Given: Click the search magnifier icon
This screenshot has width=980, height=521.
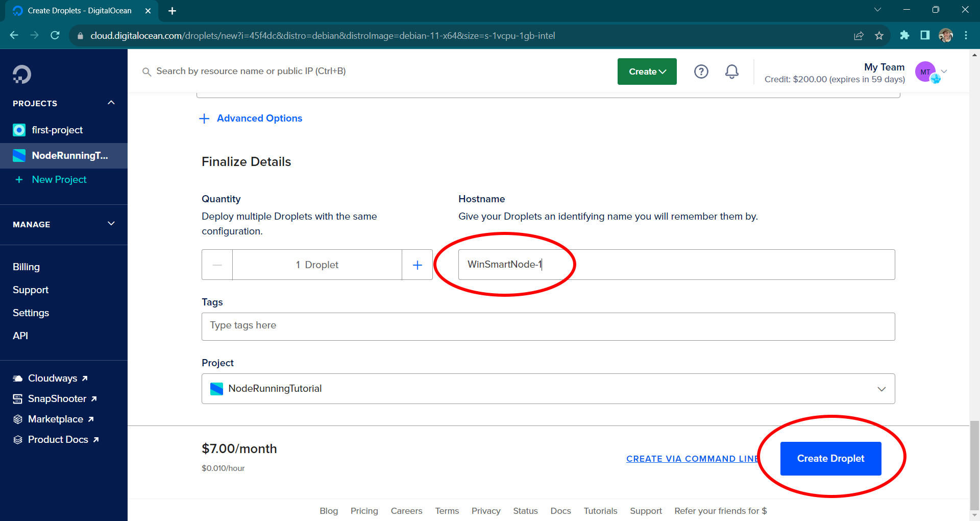Looking at the screenshot, I should [146, 72].
